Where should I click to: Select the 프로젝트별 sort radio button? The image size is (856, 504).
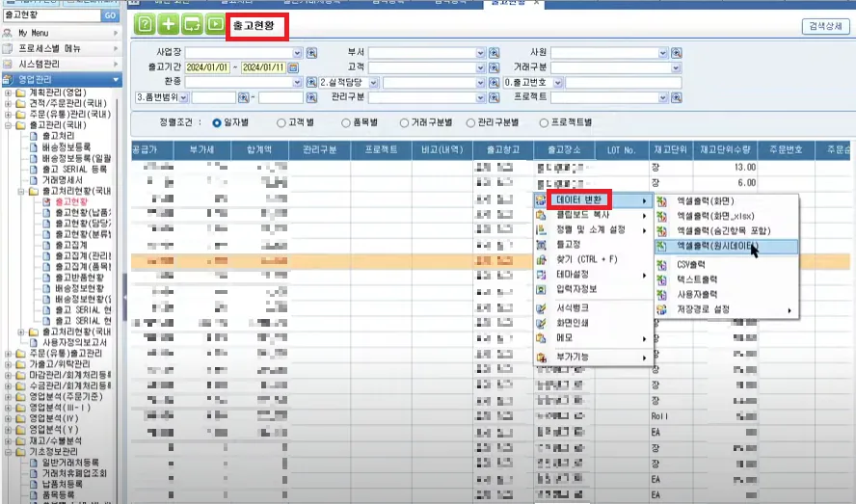544,122
